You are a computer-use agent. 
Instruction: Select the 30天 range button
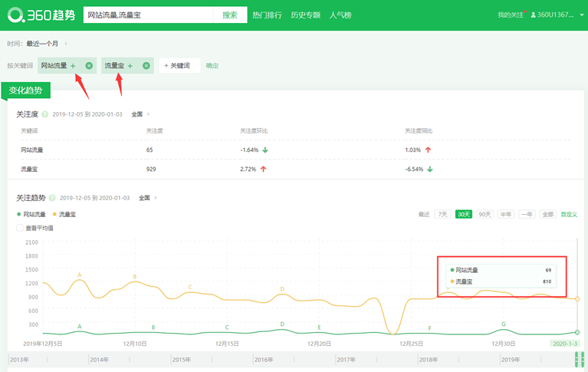[x=464, y=214]
